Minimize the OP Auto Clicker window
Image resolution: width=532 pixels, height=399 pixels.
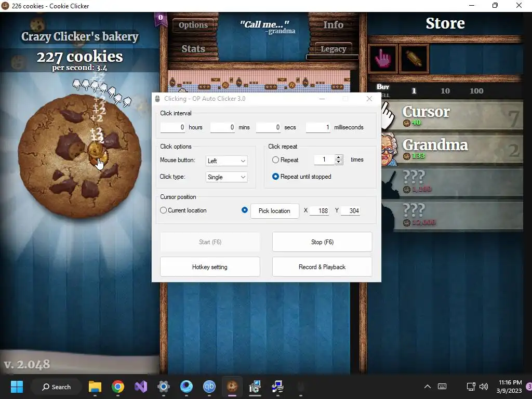coord(322,99)
